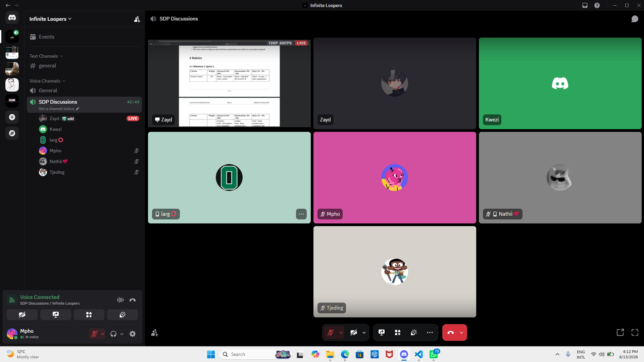644x362 pixels.
Task: Open File Explorer from the taskbar
Action: point(330,354)
